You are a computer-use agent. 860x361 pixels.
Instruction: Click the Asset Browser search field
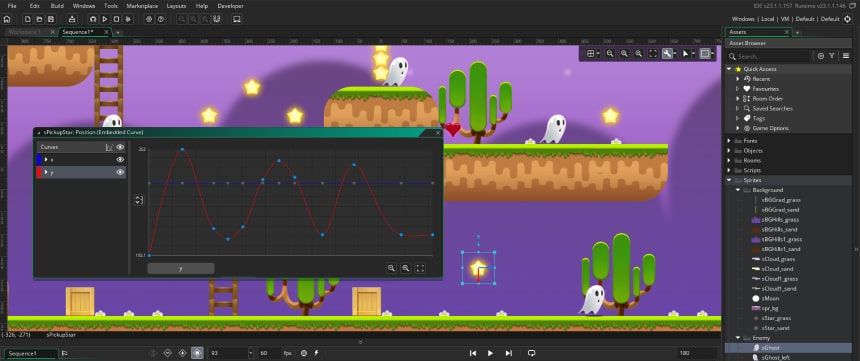pyautogui.click(x=770, y=56)
